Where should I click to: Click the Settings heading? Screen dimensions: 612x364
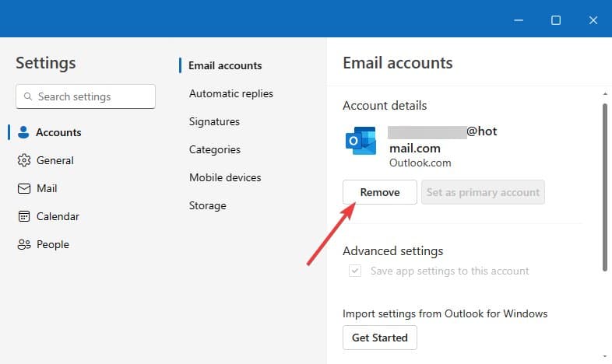pyautogui.click(x=46, y=63)
